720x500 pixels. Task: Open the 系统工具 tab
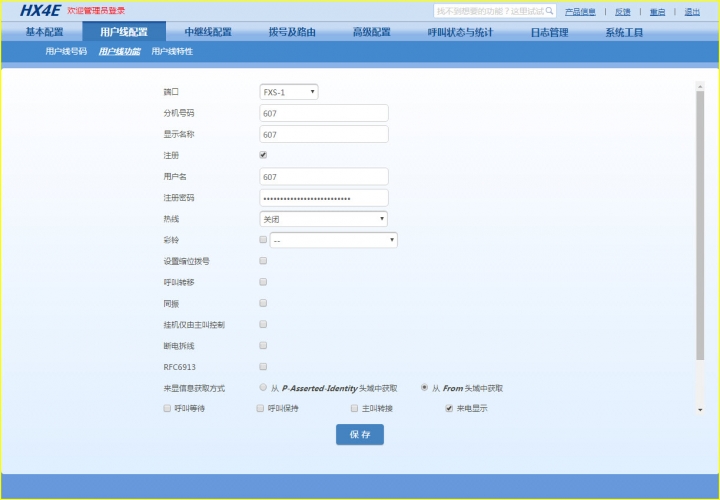624,32
